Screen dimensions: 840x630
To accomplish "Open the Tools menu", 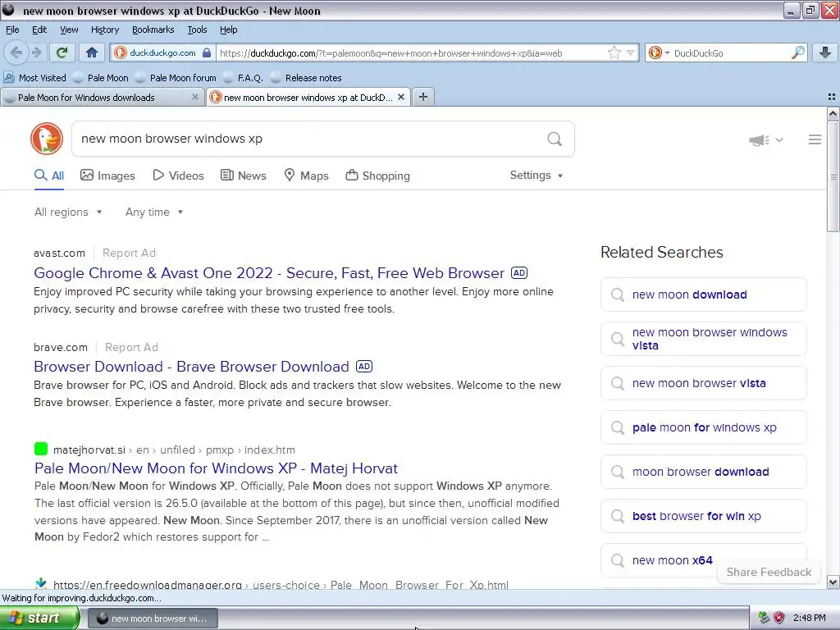I will pos(197,30).
